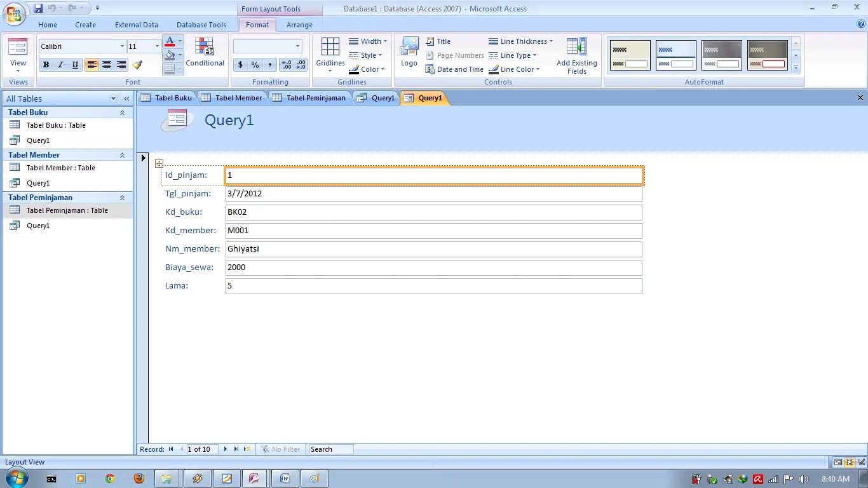This screenshot has width=868, height=488.
Task: Open the Database Tools tab
Action: (201, 25)
